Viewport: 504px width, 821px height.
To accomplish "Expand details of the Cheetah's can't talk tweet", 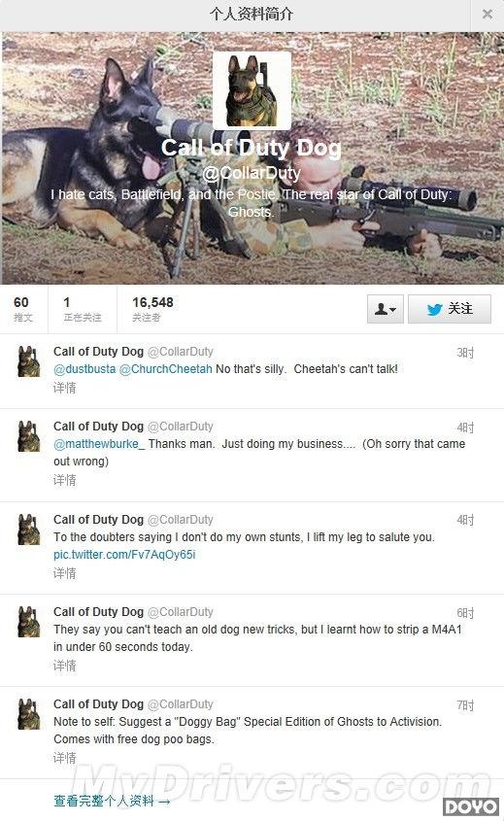I will 64,388.
